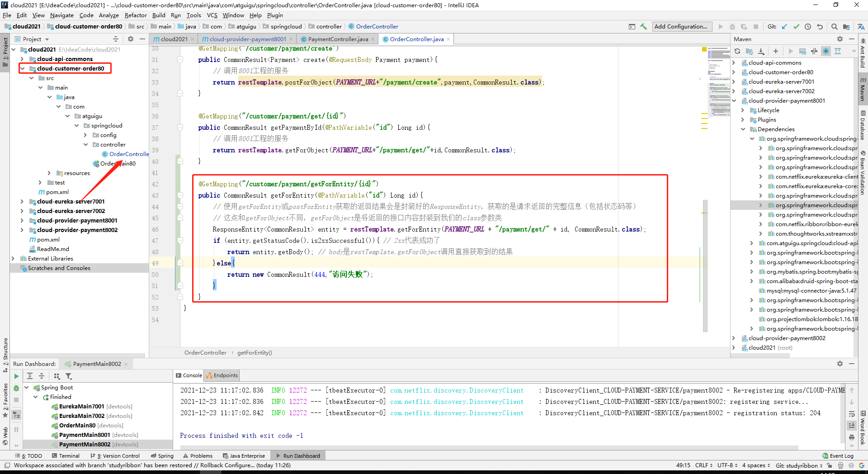
Task: Expand cloud-provider-payment8002 in Project tree
Action: pos(22,230)
